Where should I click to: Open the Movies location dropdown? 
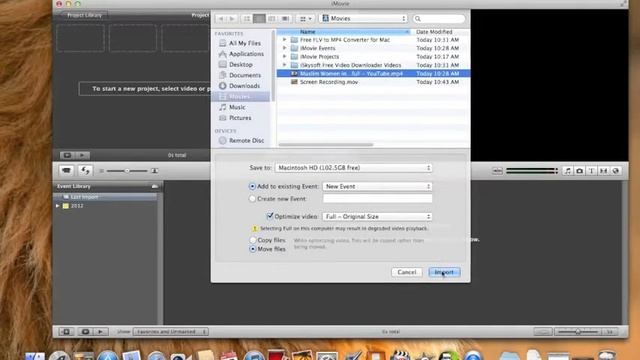363,18
